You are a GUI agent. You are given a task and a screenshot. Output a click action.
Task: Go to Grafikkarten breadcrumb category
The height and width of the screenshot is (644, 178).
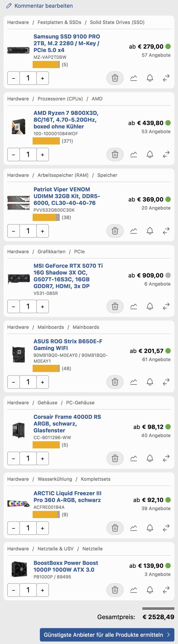point(51,251)
